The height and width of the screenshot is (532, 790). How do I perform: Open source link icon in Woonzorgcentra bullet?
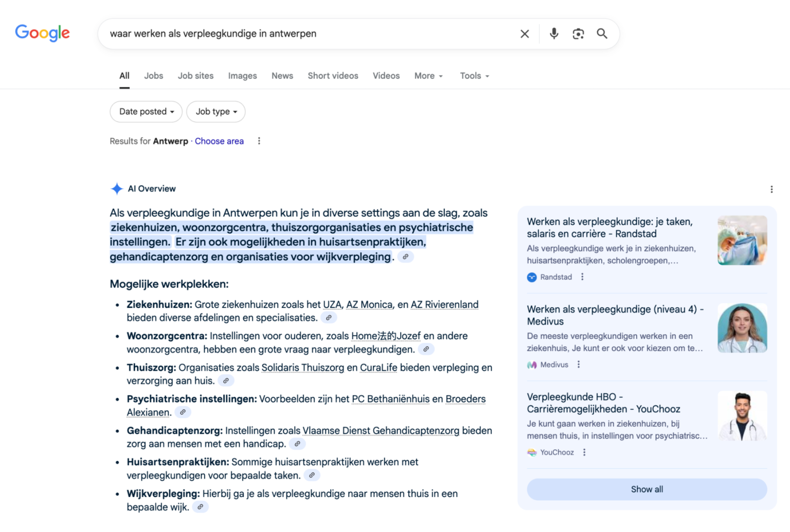coord(426,349)
